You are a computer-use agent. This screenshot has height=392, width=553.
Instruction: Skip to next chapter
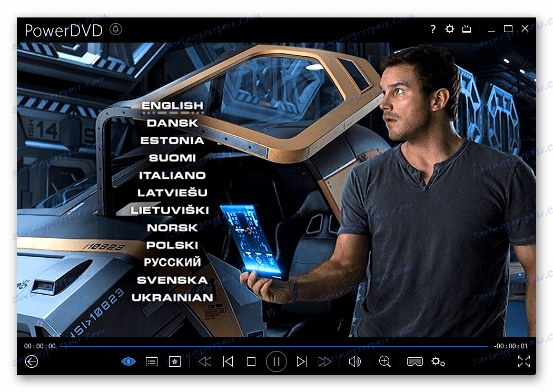302,361
